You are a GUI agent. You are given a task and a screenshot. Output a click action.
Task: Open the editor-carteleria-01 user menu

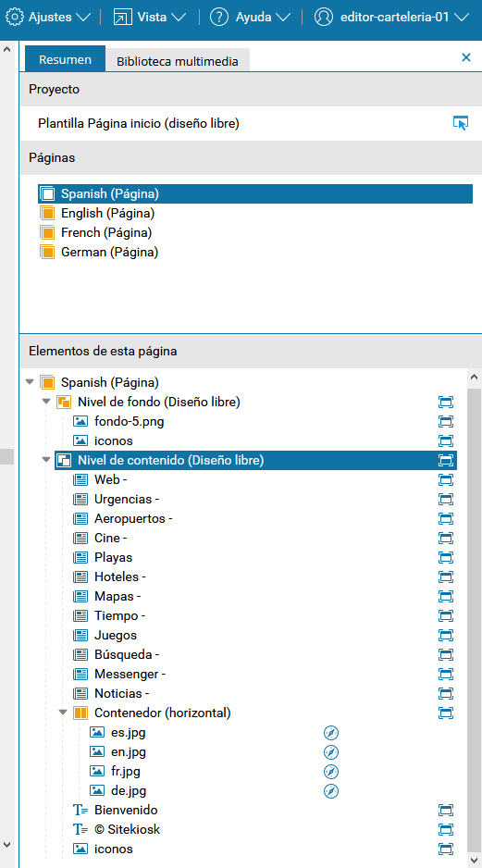coord(391,18)
